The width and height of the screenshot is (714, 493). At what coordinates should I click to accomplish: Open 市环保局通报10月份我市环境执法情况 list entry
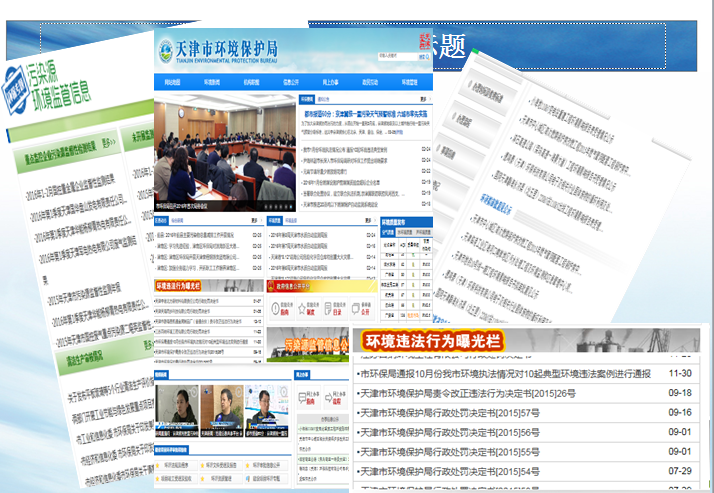(505, 374)
